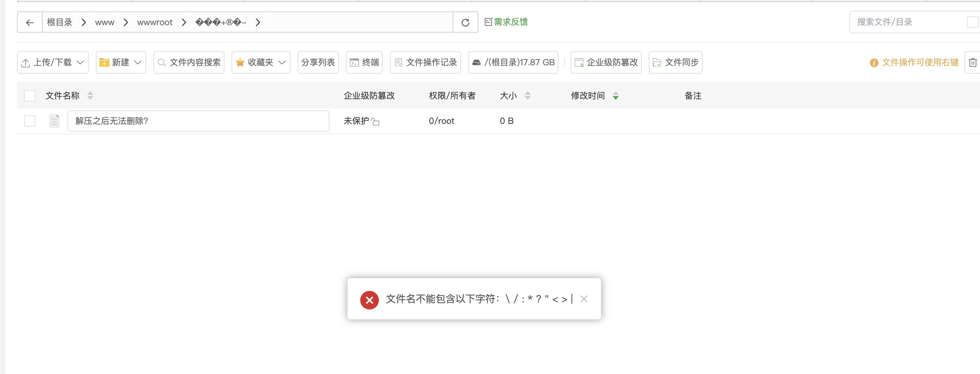Sort by 修改时间 column arrows
This screenshot has width=980, height=374.
[616, 96]
